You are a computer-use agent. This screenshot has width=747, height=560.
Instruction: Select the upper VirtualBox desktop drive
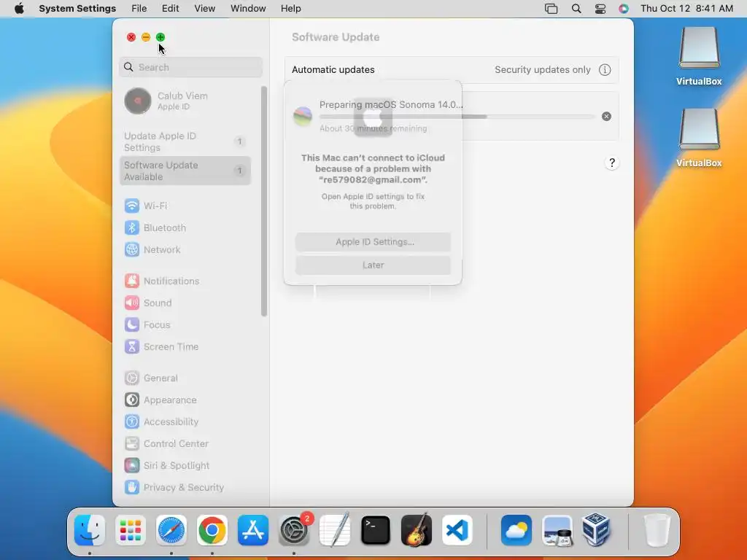(699, 56)
